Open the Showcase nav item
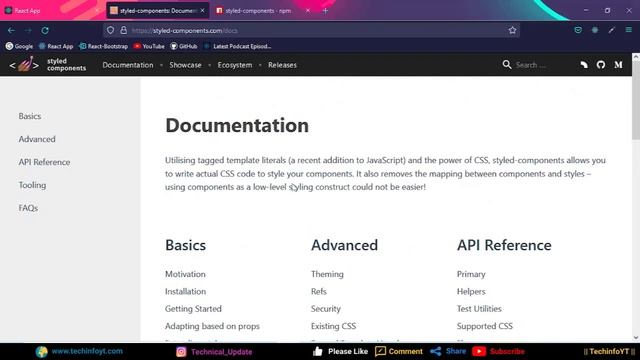 coord(185,65)
